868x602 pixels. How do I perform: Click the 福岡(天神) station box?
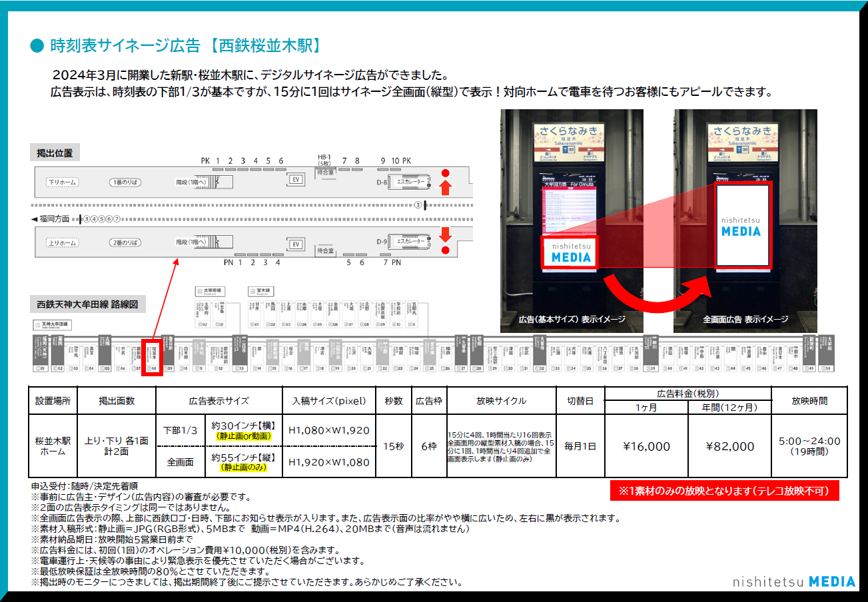[41, 353]
